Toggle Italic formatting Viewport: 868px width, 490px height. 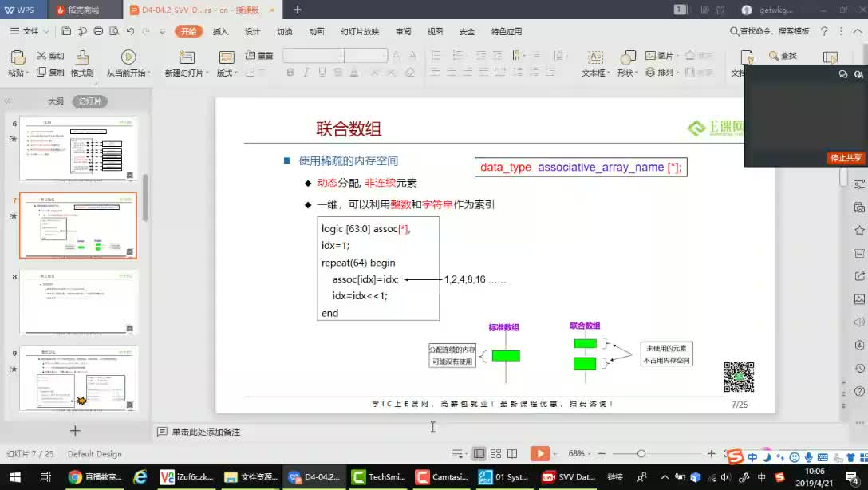click(306, 72)
